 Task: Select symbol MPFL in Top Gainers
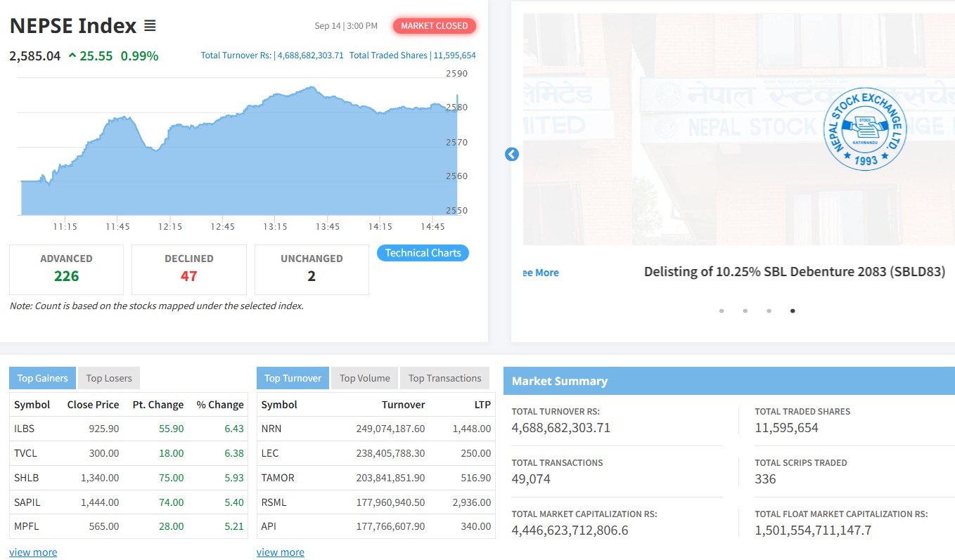coord(25,526)
